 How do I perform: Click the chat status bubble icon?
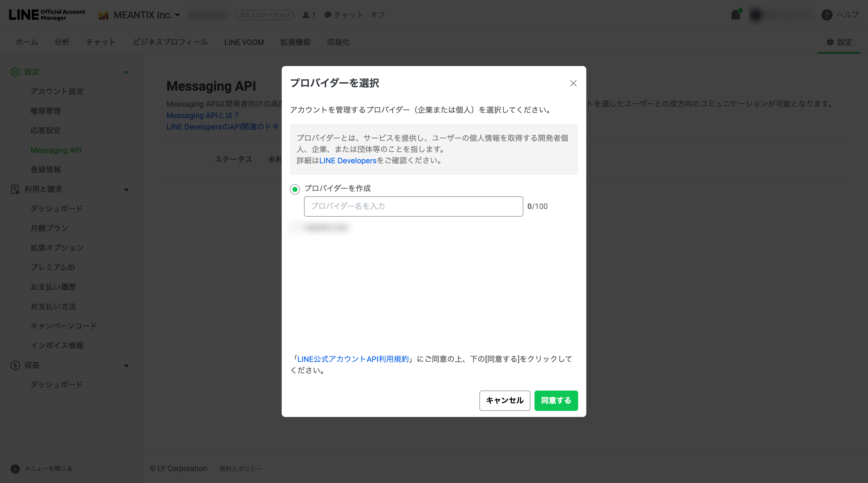(327, 15)
